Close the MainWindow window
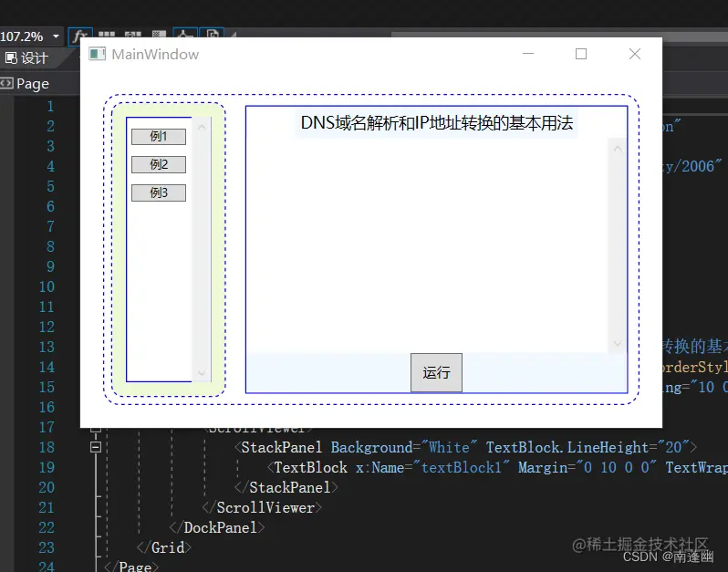728x572 pixels. (635, 54)
